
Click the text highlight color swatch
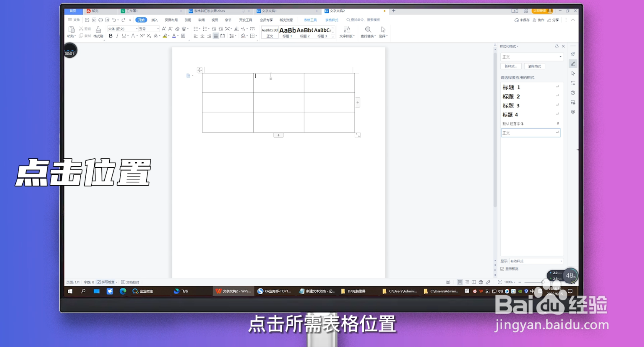(x=165, y=36)
